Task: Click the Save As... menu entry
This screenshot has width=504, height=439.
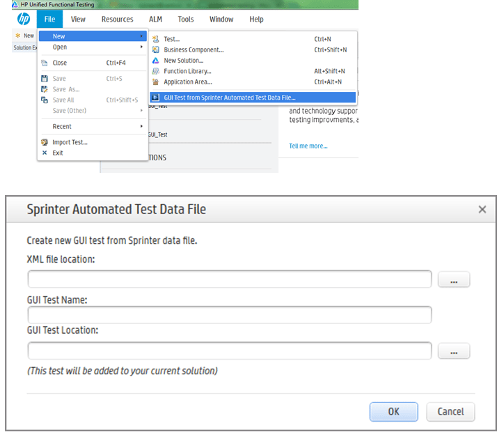Action: (x=93, y=89)
